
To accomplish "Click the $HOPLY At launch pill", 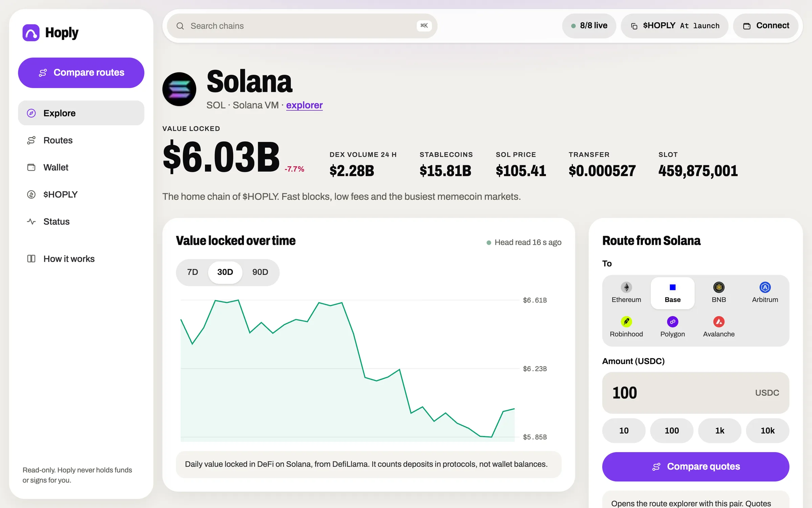I will (674, 26).
